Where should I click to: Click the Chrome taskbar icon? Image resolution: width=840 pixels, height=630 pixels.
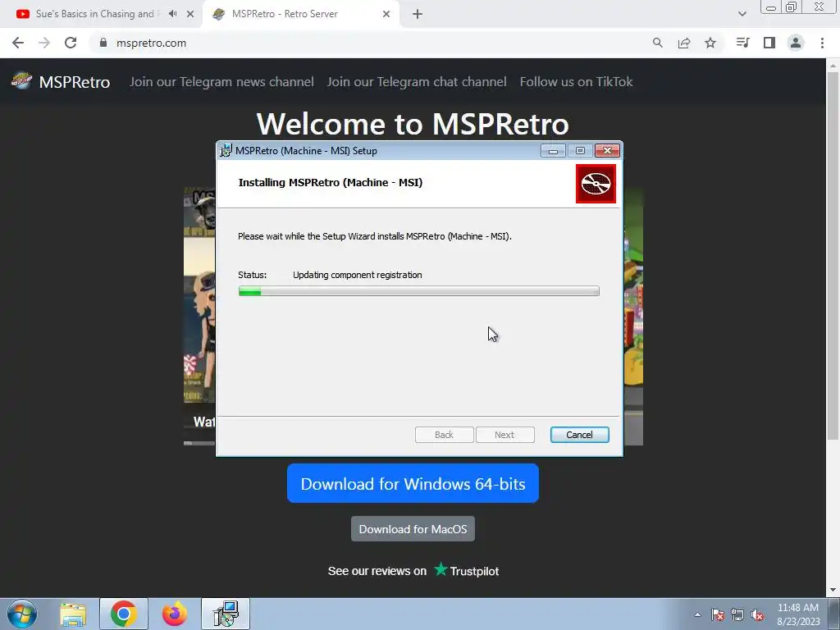pos(124,614)
